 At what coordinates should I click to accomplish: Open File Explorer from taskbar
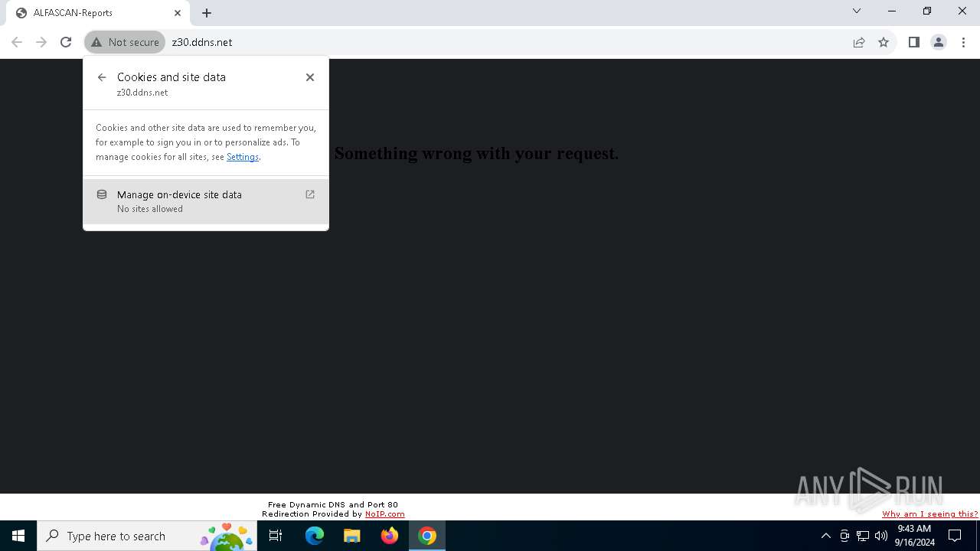click(351, 536)
